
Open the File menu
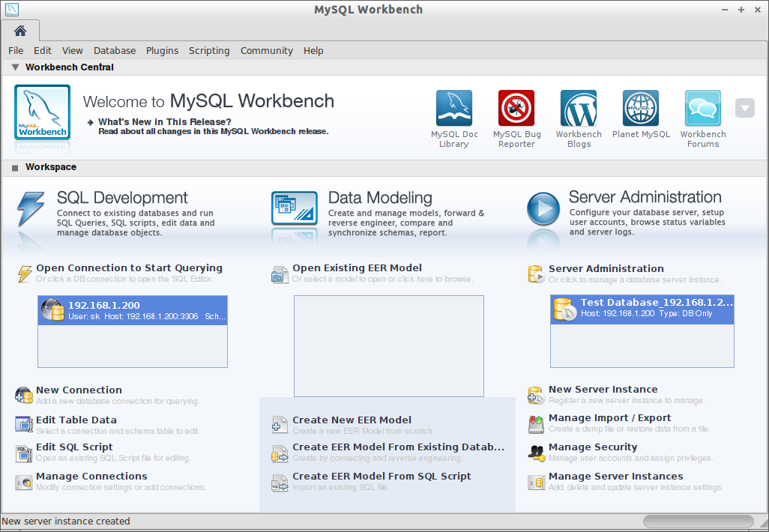point(16,50)
